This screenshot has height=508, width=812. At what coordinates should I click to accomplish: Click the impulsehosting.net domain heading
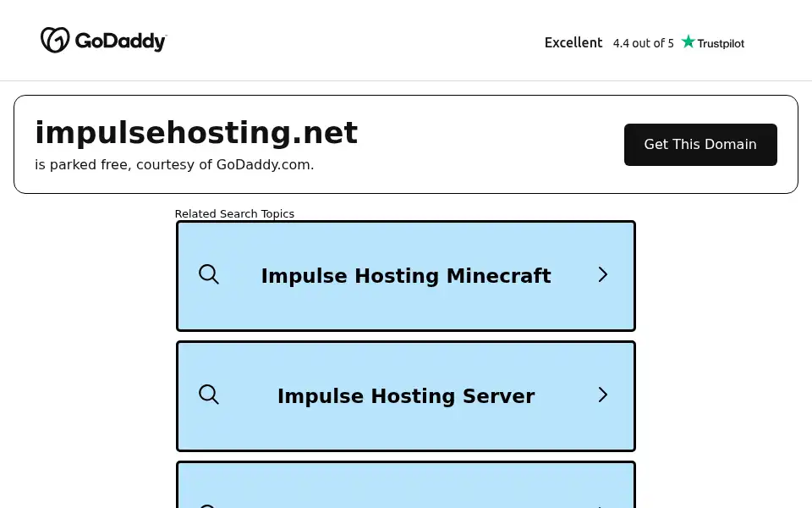pos(196,132)
